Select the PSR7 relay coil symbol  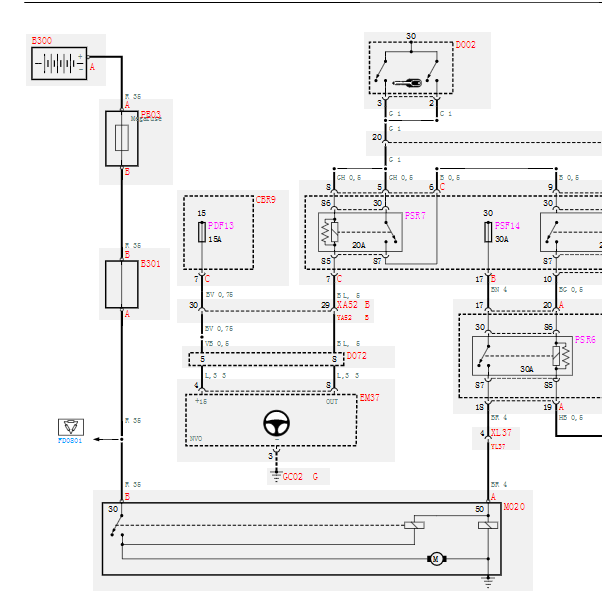click(x=330, y=232)
